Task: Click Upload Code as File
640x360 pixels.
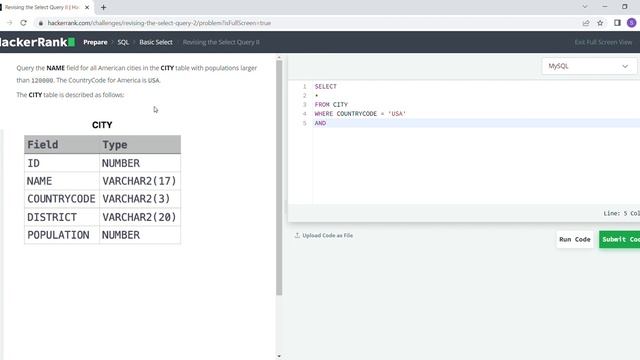Action: coord(324,236)
